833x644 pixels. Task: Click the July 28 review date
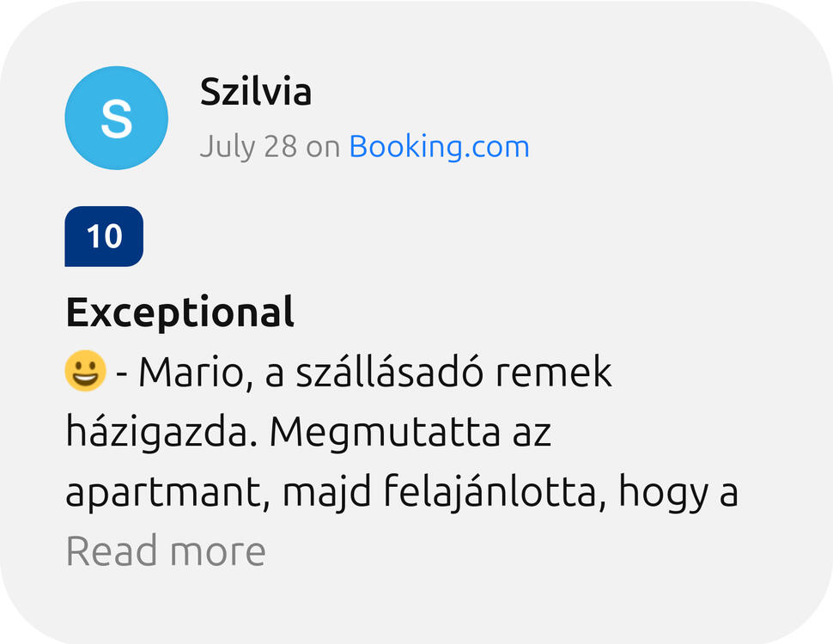[248, 147]
